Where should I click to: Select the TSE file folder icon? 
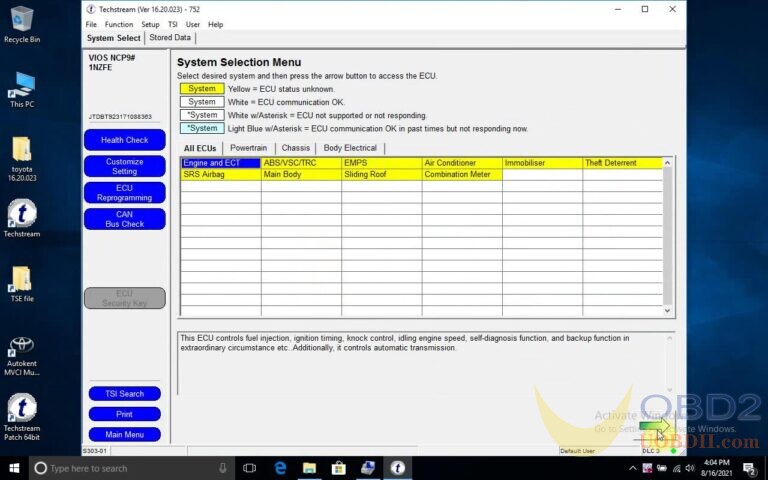click(22, 284)
